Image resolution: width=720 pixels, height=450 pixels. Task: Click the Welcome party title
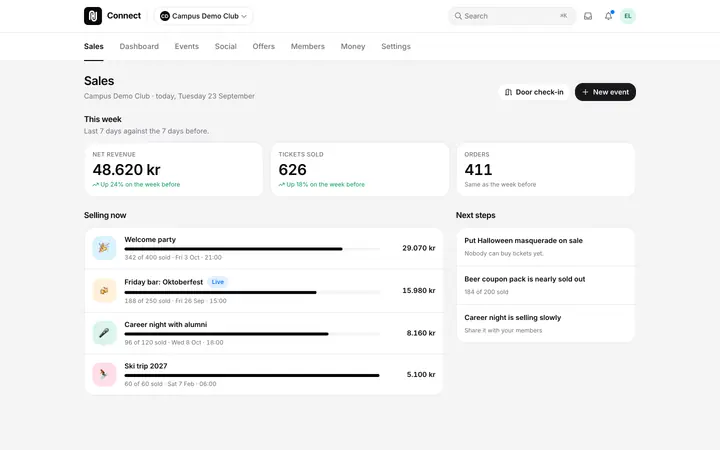pyautogui.click(x=150, y=240)
